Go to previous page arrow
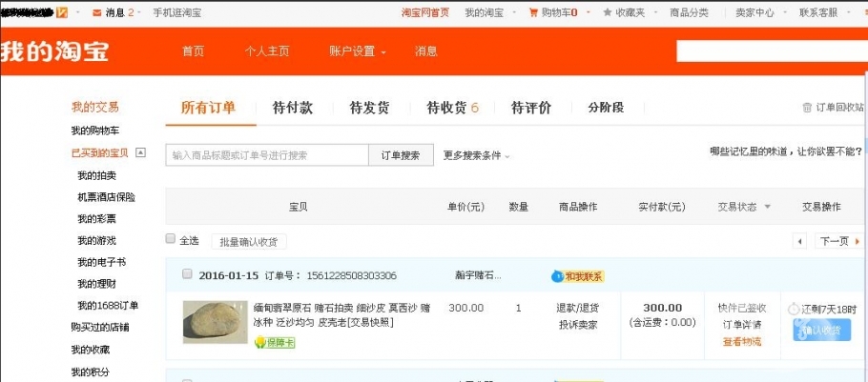The width and height of the screenshot is (868, 382). pos(799,241)
